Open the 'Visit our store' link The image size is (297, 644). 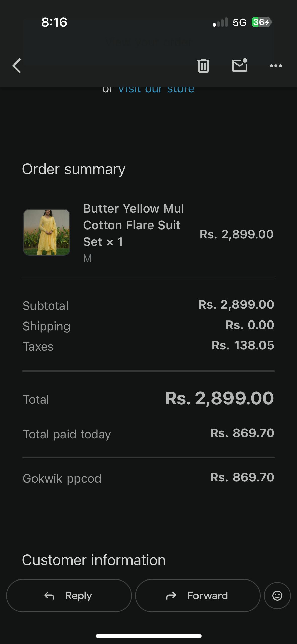pos(156,89)
